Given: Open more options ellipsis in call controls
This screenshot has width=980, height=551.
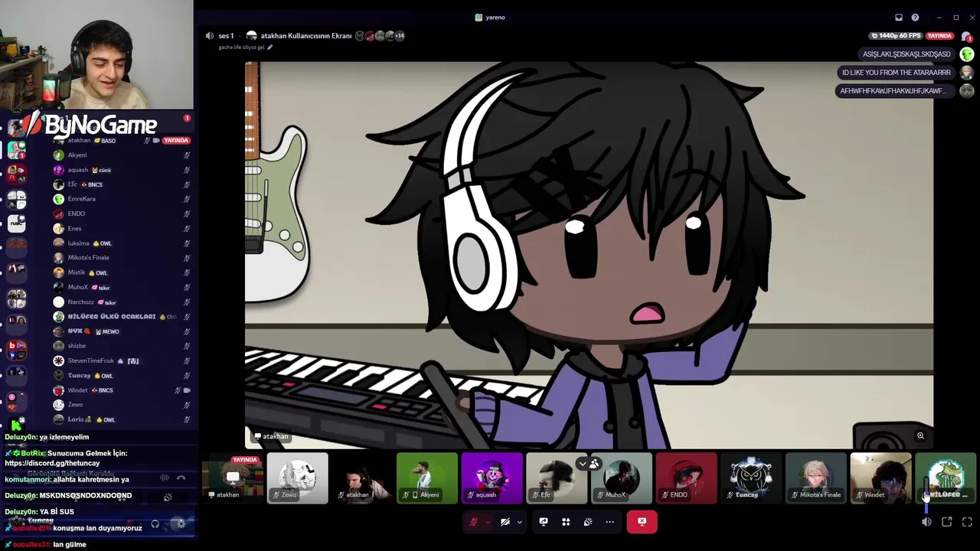Looking at the screenshot, I should (610, 522).
